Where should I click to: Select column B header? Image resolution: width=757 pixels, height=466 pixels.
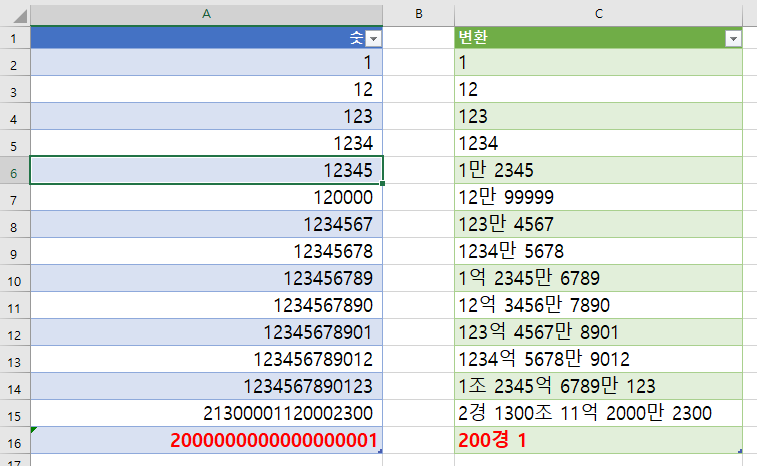click(x=419, y=12)
